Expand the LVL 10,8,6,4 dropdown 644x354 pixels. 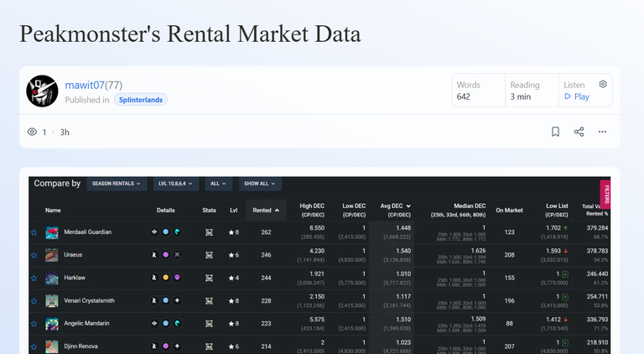point(176,184)
